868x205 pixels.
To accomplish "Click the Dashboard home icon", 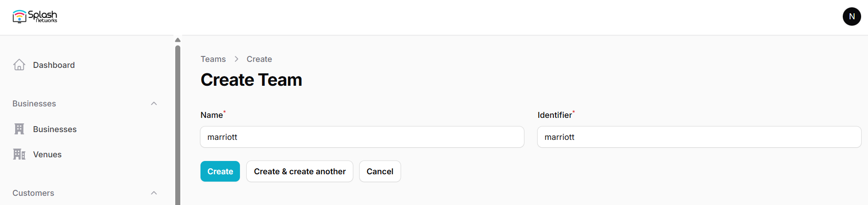I will pyautogui.click(x=19, y=65).
